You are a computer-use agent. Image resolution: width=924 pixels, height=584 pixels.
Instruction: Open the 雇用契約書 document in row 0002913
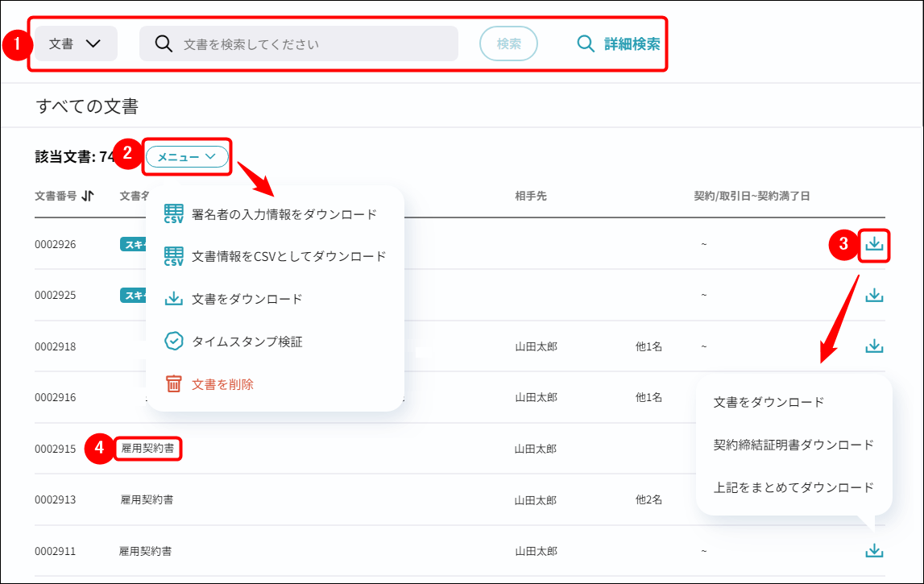[x=147, y=499]
